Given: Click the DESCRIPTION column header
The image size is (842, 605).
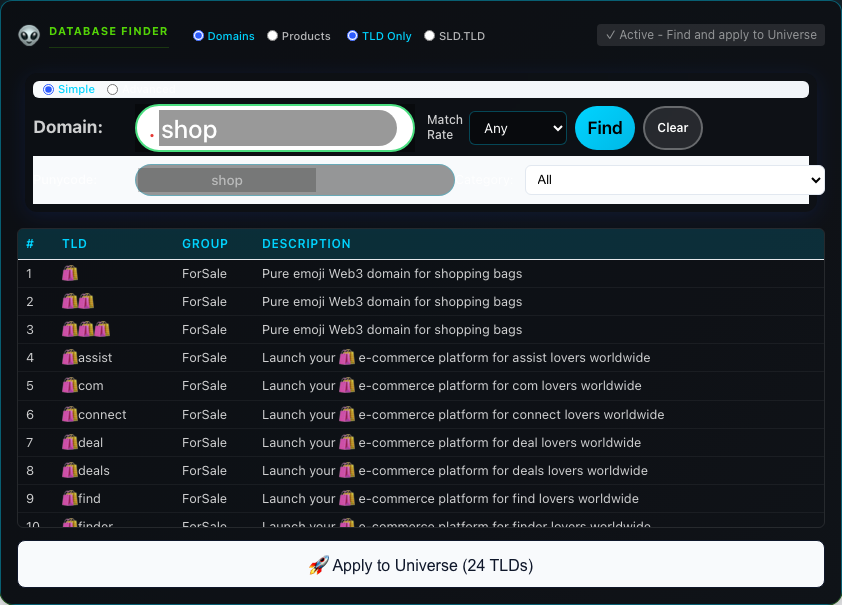Looking at the screenshot, I should coord(306,244).
